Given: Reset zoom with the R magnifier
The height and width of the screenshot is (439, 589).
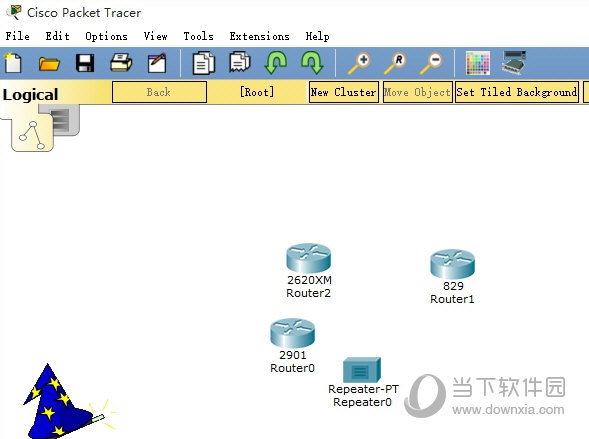Looking at the screenshot, I should pos(395,63).
